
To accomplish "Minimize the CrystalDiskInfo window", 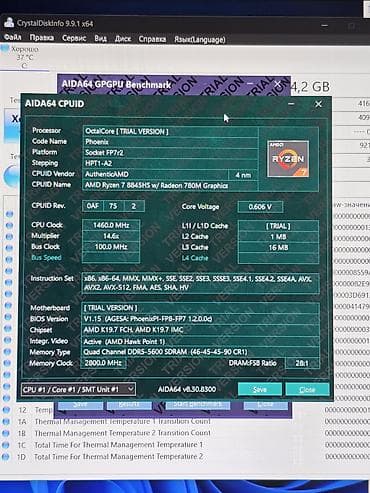I will 324,25.
